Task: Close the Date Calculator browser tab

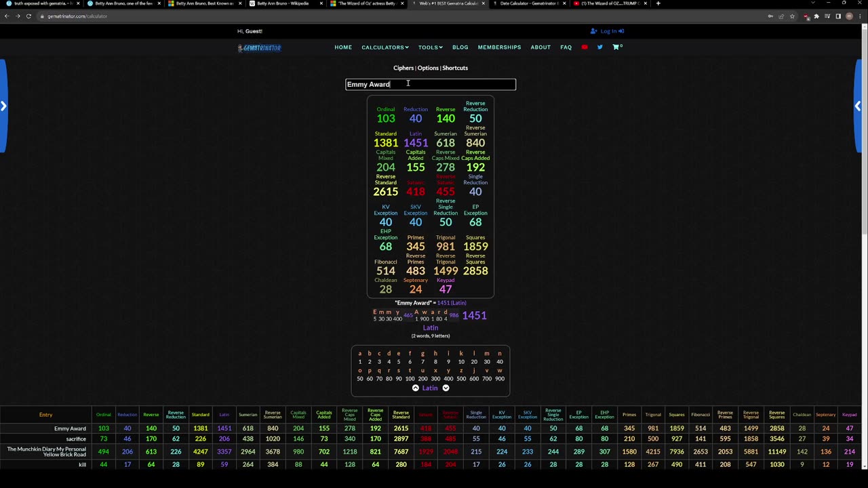Action: click(x=564, y=3)
